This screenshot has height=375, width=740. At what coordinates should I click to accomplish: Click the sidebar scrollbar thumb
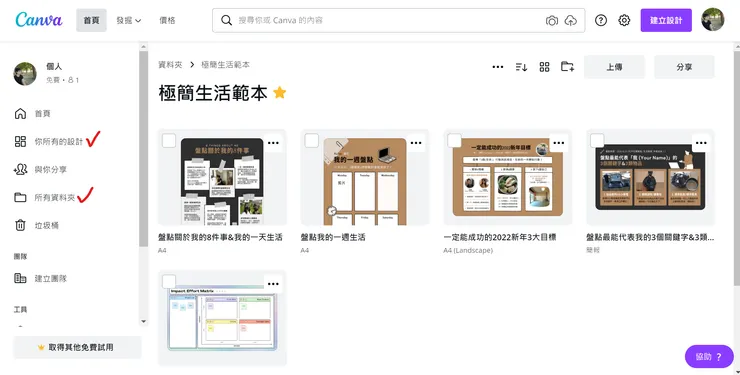pyautogui.click(x=143, y=149)
